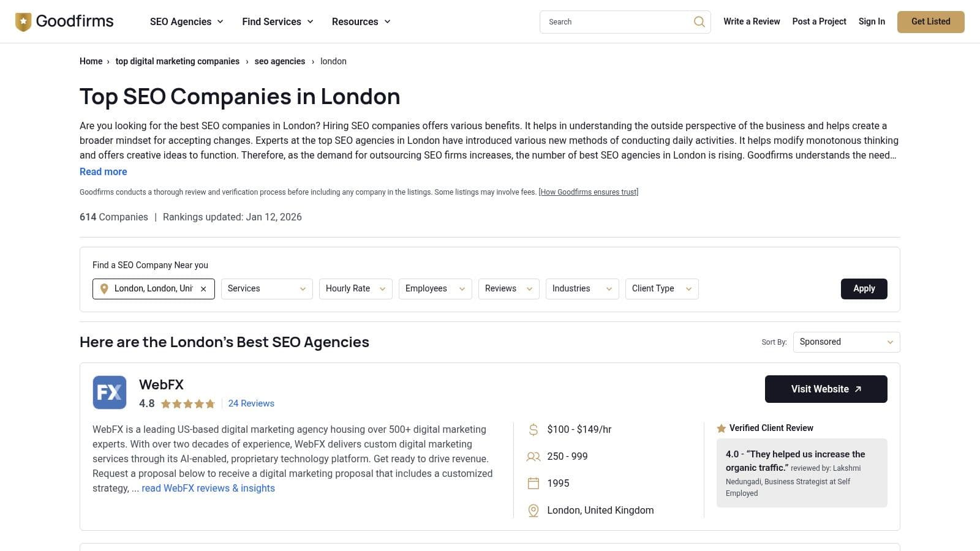Open the Services filter dropdown
The width and height of the screenshot is (980, 551).
(x=266, y=288)
